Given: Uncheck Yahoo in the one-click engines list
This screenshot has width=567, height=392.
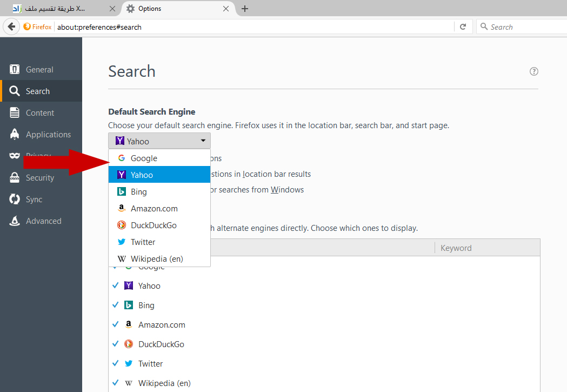Looking at the screenshot, I should tap(115, 285).
